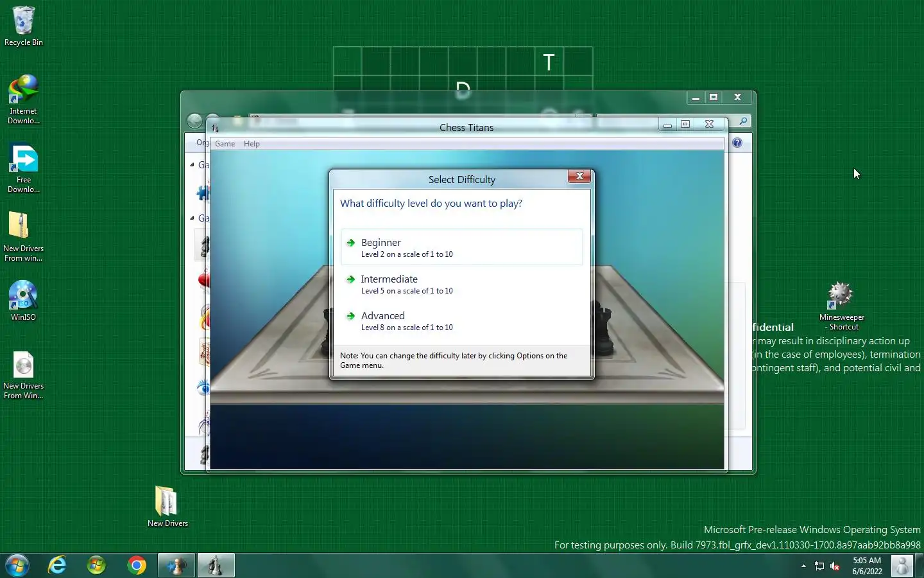Maximize the Games Explorer window
The height and width of the screenshot is (578, 924).
click(714, 98)
